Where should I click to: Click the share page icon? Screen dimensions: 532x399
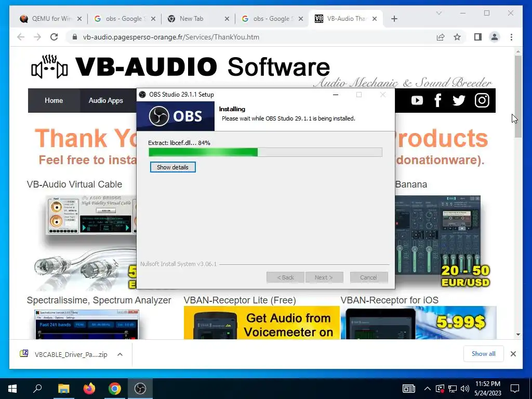pos(441,37)
